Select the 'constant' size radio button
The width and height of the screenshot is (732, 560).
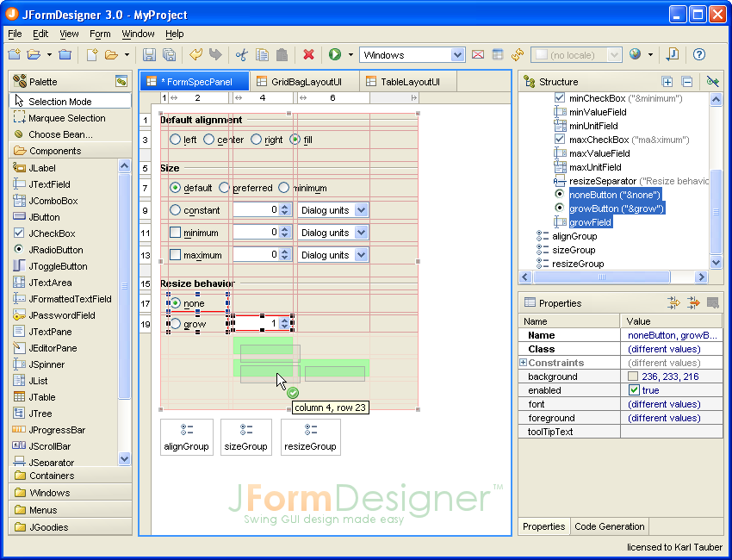[x=175, y=210]
